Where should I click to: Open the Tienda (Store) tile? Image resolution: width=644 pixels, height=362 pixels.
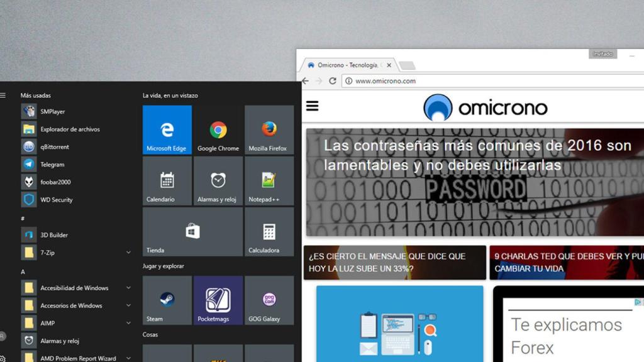(x=192, y=232)
